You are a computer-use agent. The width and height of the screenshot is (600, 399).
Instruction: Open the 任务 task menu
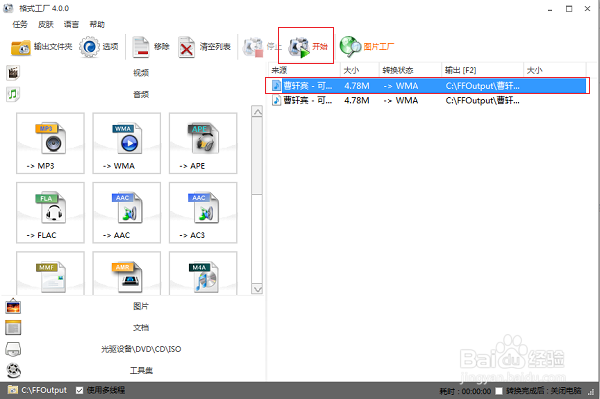click(x=20, y=24)
